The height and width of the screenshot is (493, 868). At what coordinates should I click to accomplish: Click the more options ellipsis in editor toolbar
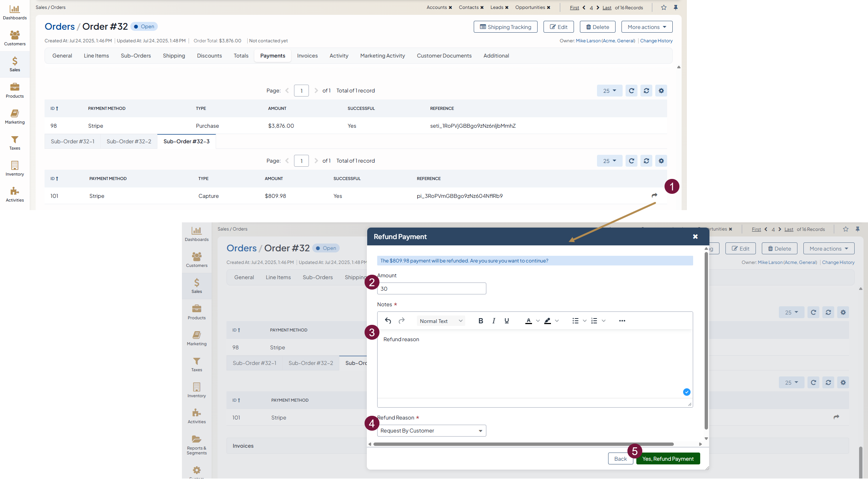click(622, 321)
